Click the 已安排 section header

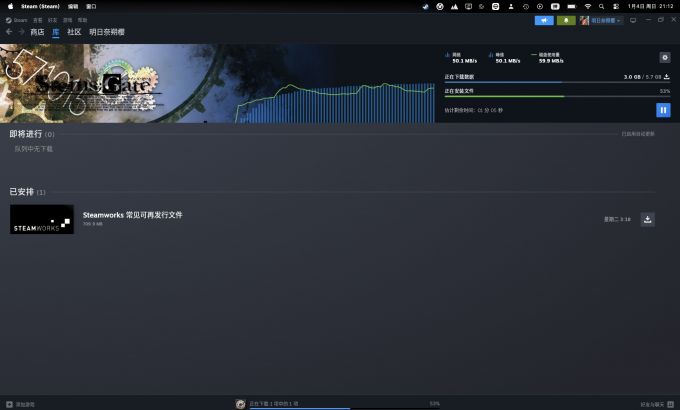[x=27, y=192]
